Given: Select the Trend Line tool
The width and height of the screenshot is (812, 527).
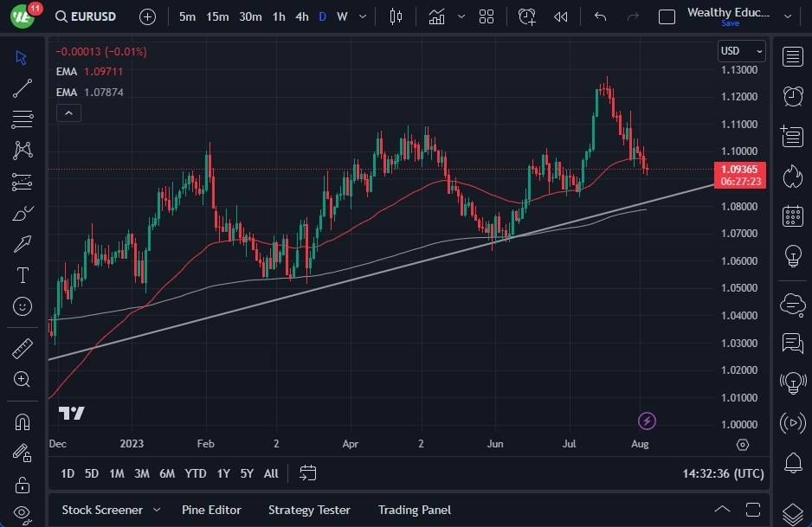Looking at the screenshot, I should 22,88.
